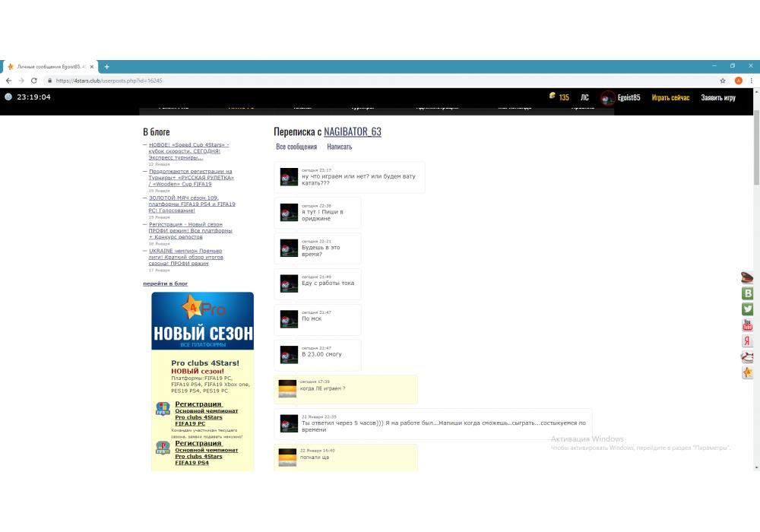
Task: Reload the 4stars.club page
Action: pos(34,81)
